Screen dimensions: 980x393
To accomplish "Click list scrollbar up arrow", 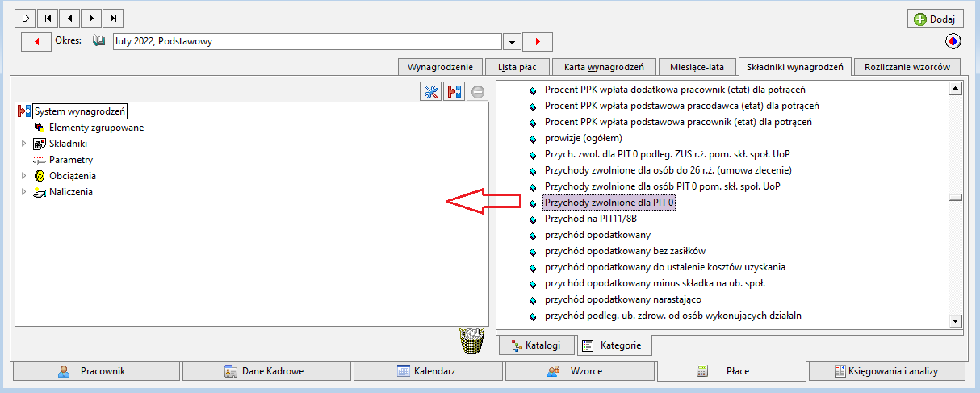I will pos(956,89).
